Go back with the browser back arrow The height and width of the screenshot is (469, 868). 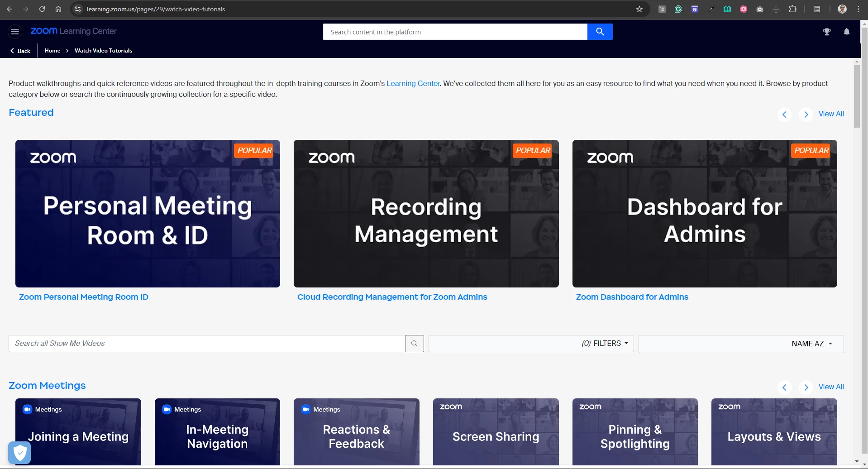pyautogui.click(x=10, y=9)
